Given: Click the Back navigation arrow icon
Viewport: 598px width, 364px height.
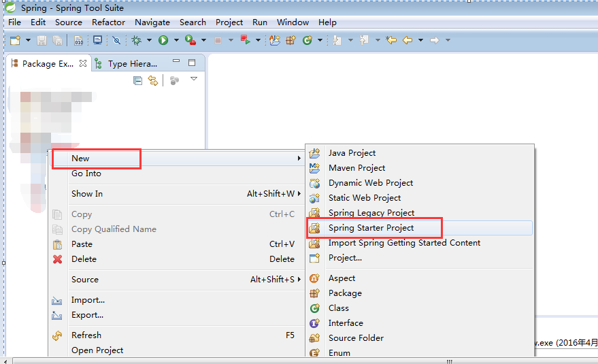Looking at the screenshot, I should coord(408,40).
